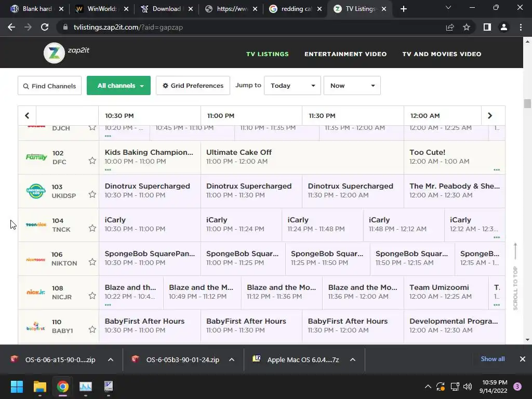Screen dimensions: 532x399
Task: Expand Kids Baking Championship details dots
Action: pyautogui.click(x=108, y=170)
